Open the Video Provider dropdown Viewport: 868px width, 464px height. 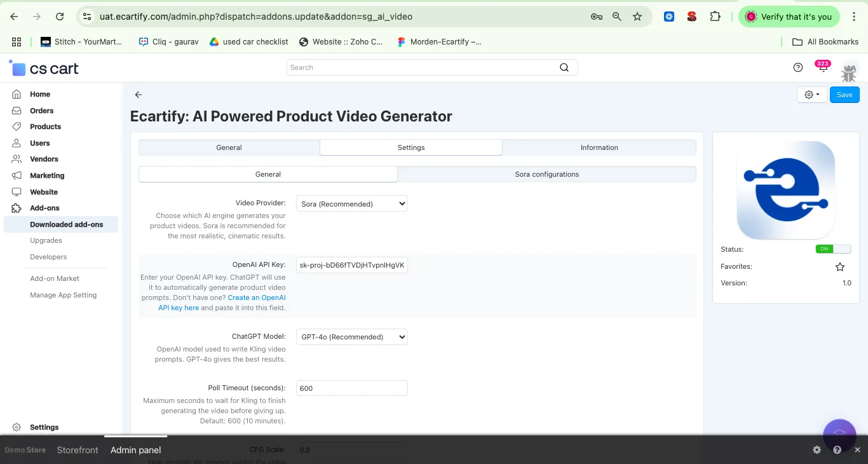click(x=352, y=204)
